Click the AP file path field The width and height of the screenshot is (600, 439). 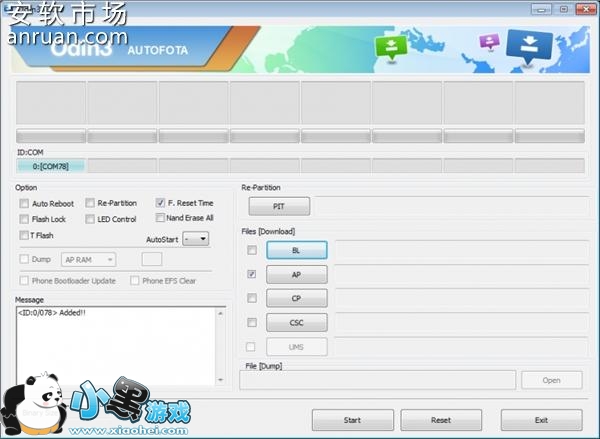(x=461, y=275)
